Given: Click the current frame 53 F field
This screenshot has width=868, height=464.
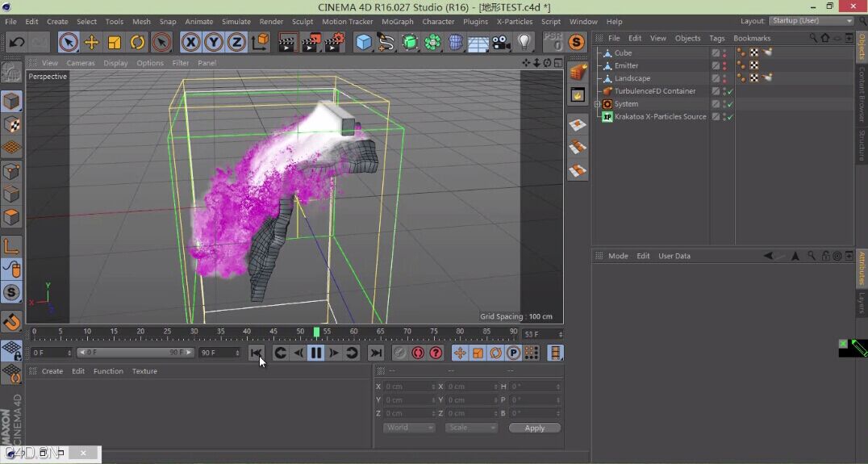Looking at the screenshot, I should click(542, 334).
